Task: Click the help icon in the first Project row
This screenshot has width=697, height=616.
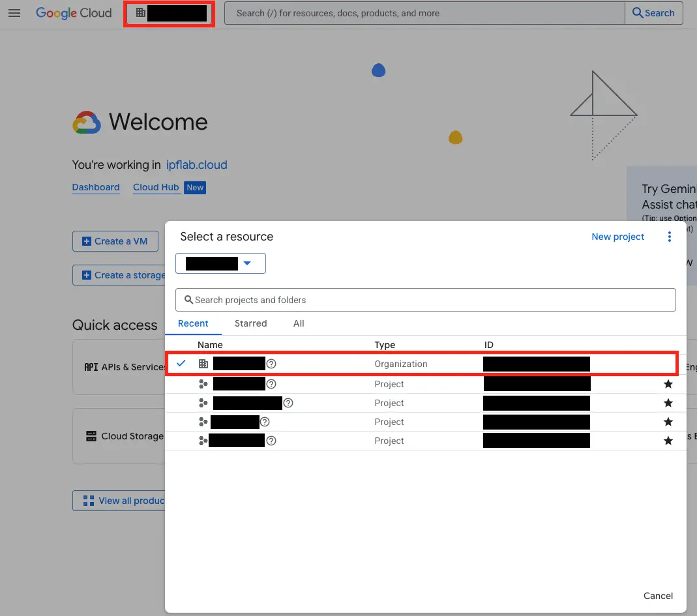Action: click(271, 384)
